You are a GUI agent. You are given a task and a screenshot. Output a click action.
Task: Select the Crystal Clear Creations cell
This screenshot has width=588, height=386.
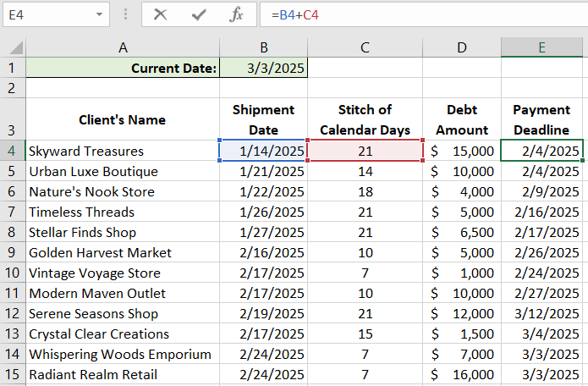[123, 334]
